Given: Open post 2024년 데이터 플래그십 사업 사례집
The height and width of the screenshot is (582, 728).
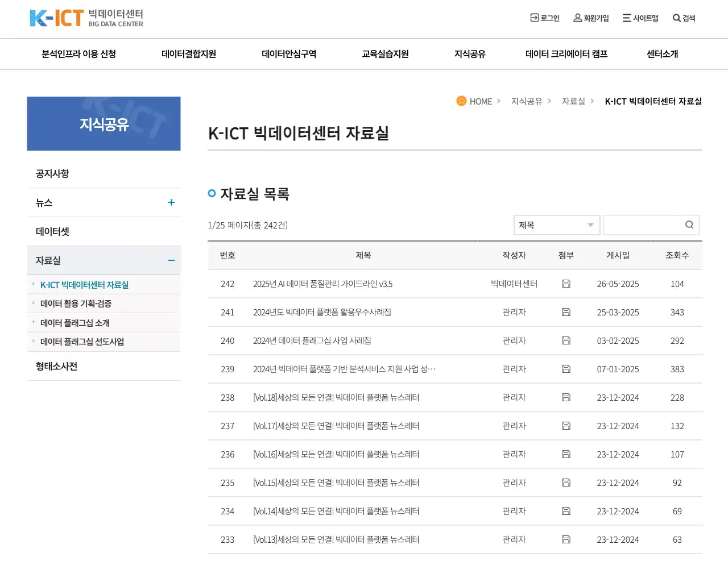Looking at the screenshot, I should 312,340.
